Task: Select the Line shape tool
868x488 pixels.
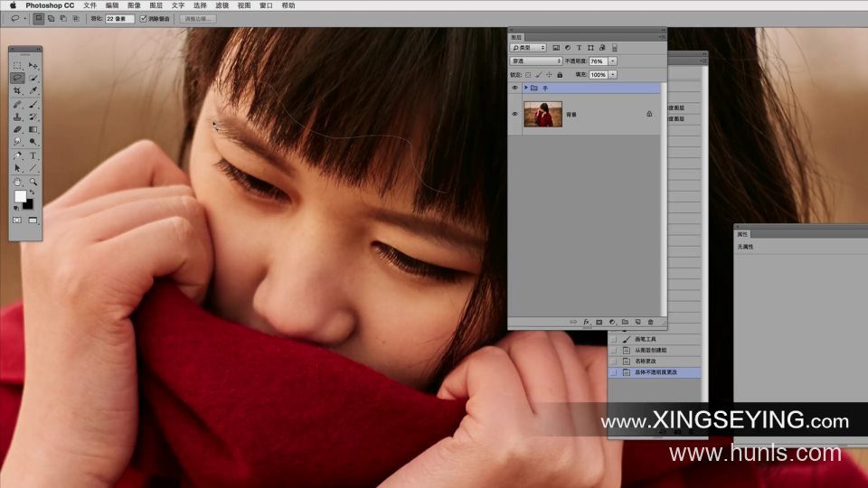Action: point(33,168)
